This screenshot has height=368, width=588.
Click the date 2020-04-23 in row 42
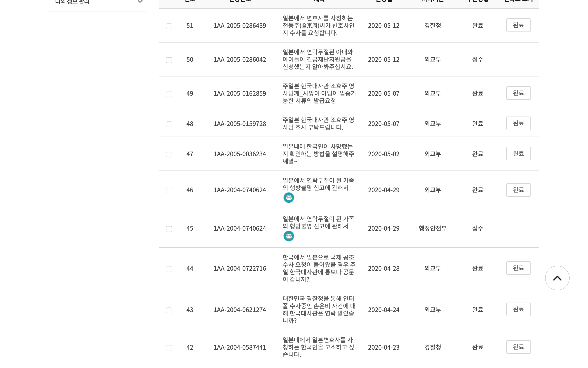(384, 347)
